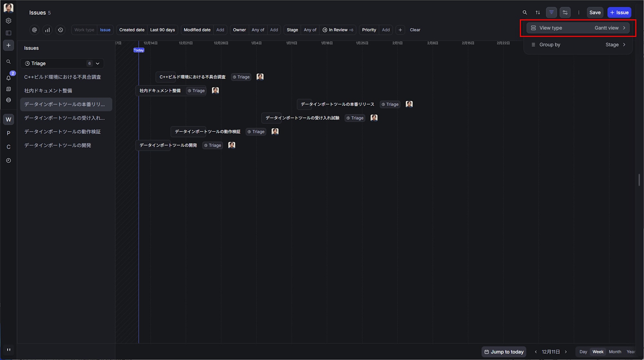Viewport: 644px width, 360px height.
Task: Open the @ mentions filter icon
Action: (34, 30)
